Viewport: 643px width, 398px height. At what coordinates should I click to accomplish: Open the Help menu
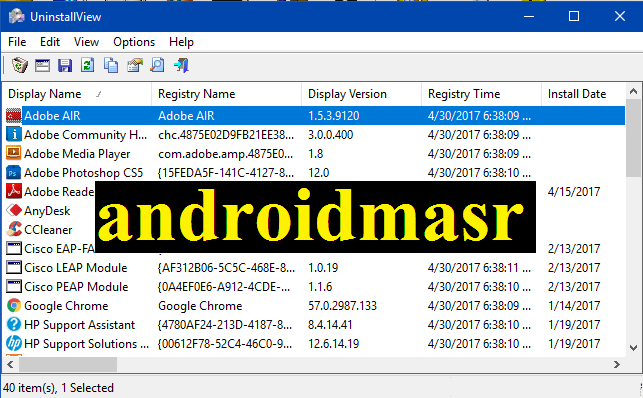[x=181, y=42]
